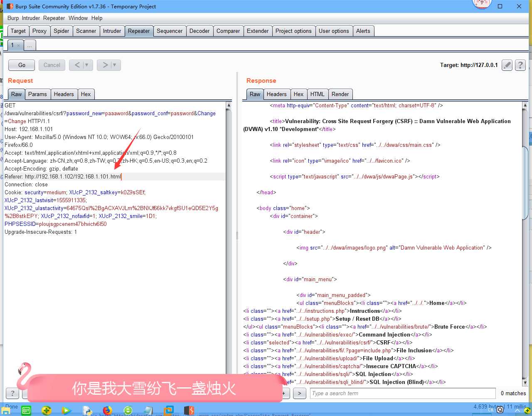The width and height of the screenshot is (532, 416).
Task: Open the Help menu
Action: [x=97, y=18]
